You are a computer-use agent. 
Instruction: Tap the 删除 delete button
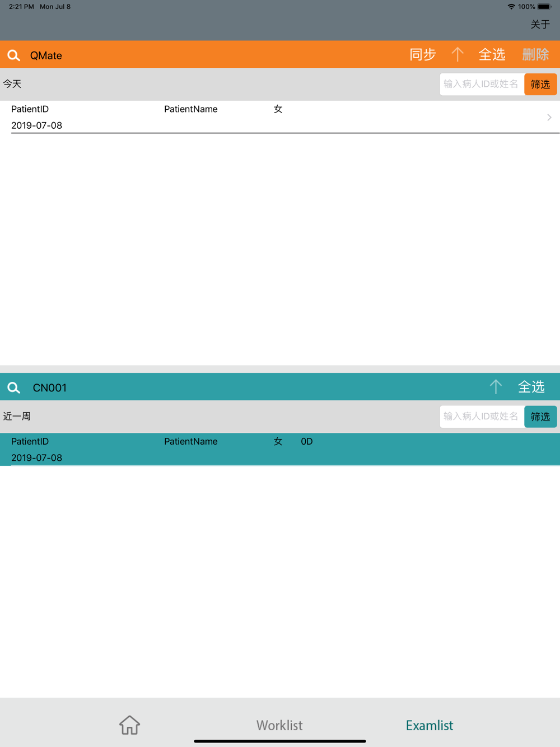pyautogui.click(x=535, y=54)
